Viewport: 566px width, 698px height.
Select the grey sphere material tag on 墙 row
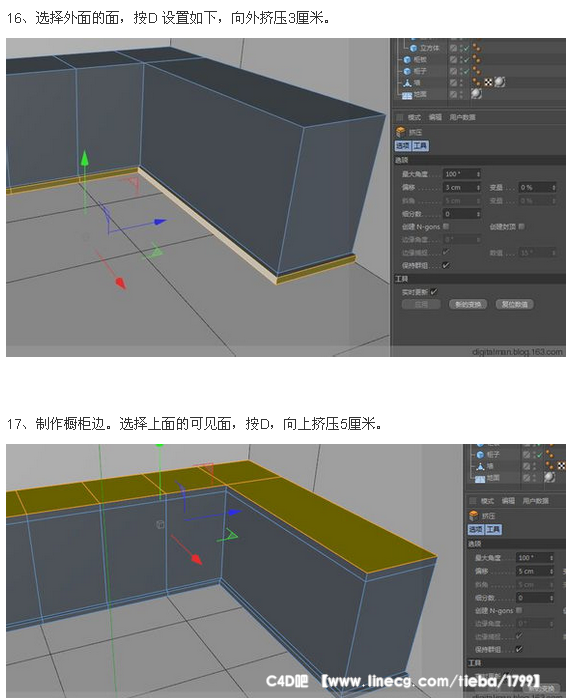[x=500, y=82]
